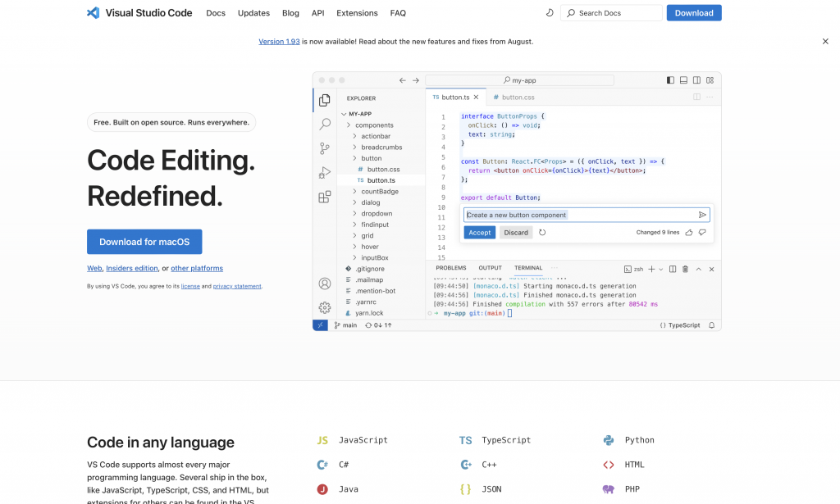
Task: Open the FAQ menu item
Action: (398, 13)
